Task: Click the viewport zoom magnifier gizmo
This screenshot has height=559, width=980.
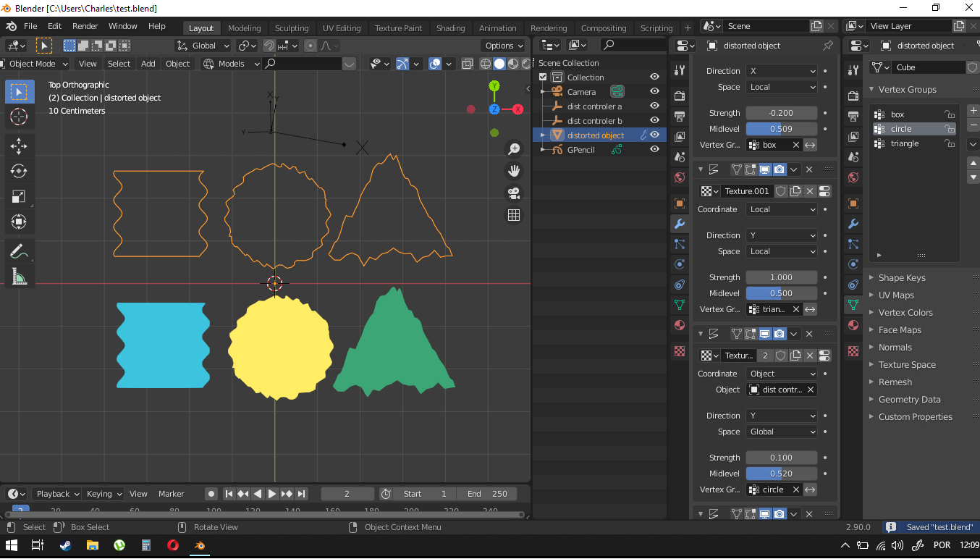Action: 514,149
